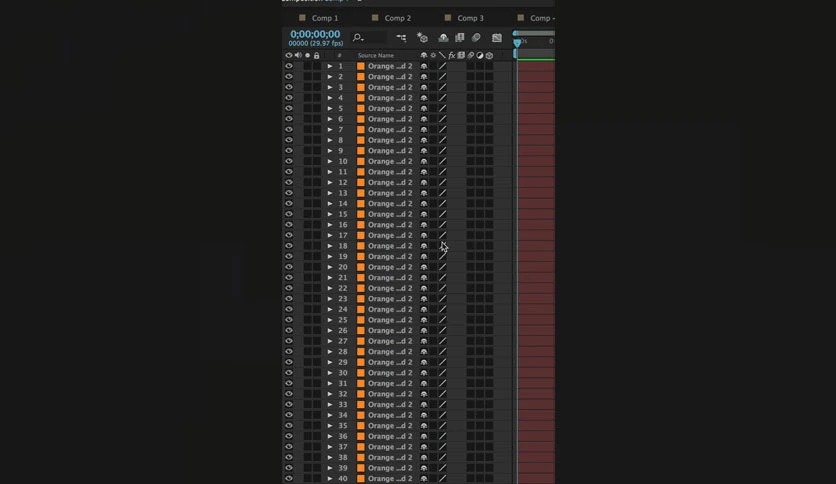Image resolution: width=836 pixels, height=484 pixels.
Task: Expand layer 3 properties triangle
Action: pos(329,87)
